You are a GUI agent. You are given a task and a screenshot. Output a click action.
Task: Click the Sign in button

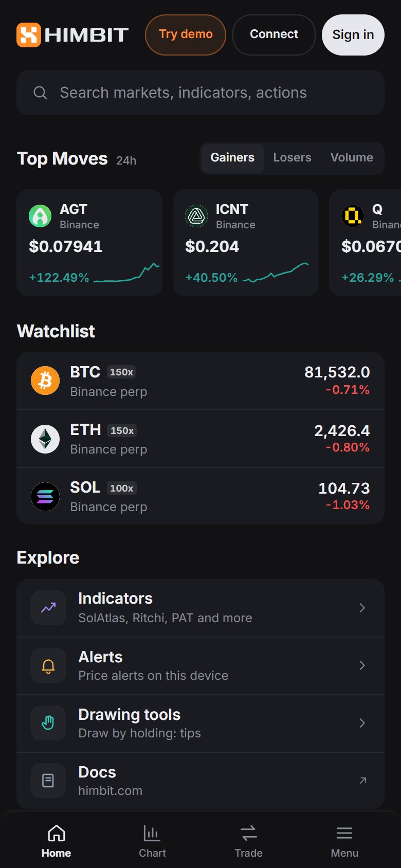353,34
